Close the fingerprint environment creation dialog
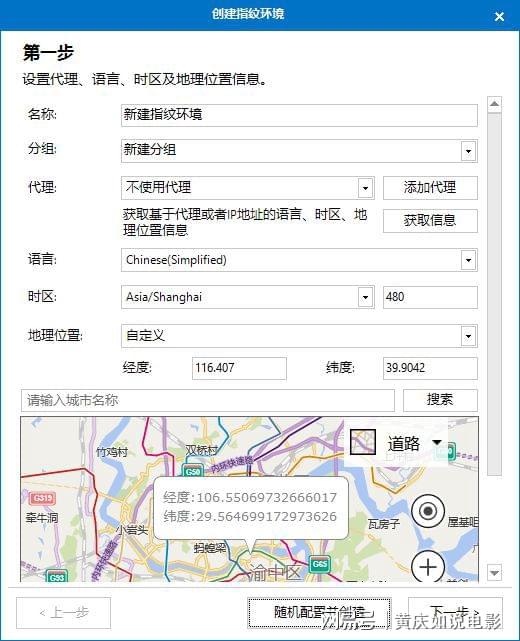This screenshot has height=641, width=520. pos(499,16)
